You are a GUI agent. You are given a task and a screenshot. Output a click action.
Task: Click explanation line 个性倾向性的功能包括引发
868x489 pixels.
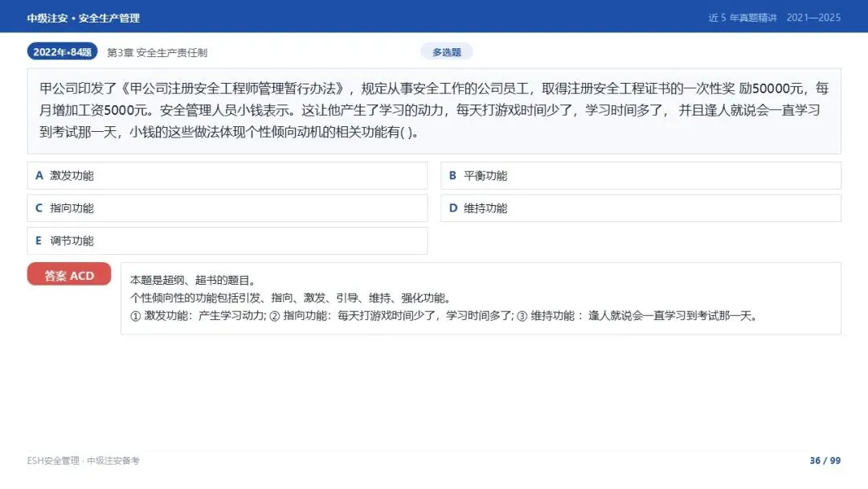[292, 298]
